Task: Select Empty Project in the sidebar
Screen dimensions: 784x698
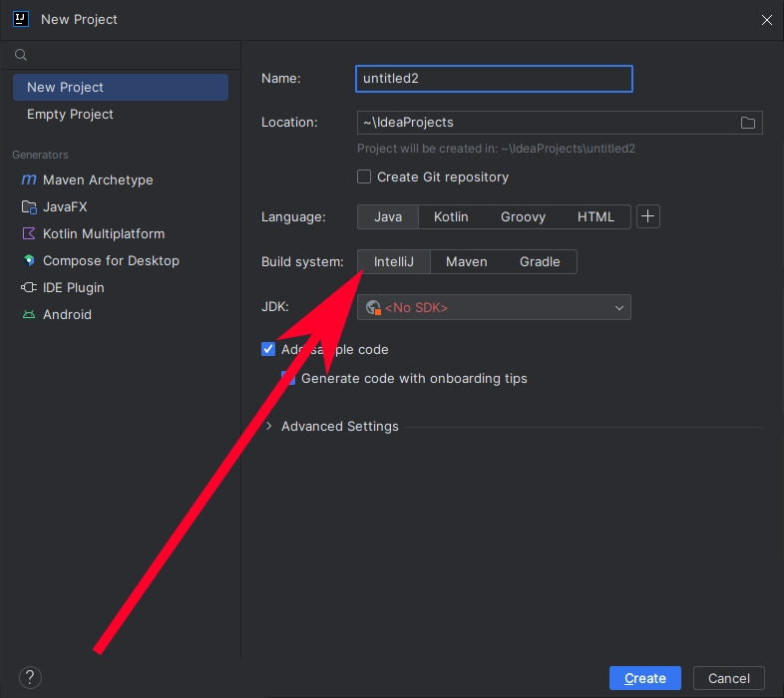Action: click(121, 114)
